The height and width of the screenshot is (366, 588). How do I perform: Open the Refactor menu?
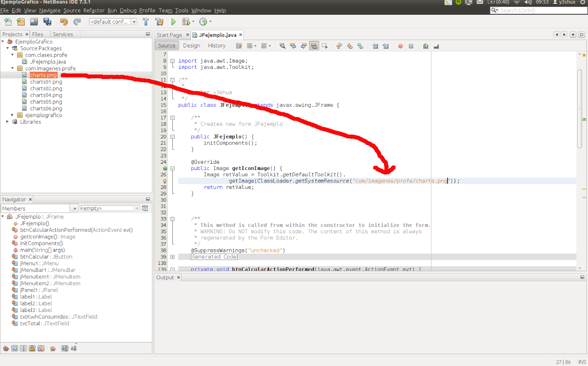[94, 10]
